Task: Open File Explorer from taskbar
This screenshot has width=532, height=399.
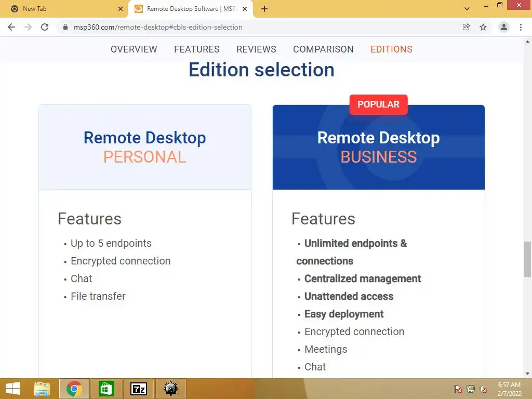Action: click(x=42, y=389)
